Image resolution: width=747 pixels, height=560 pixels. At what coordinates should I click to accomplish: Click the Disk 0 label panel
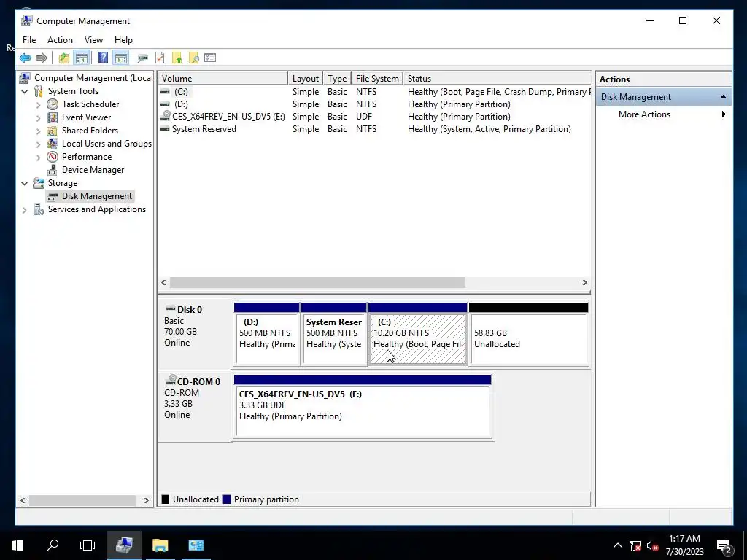(x=196, y=334)
